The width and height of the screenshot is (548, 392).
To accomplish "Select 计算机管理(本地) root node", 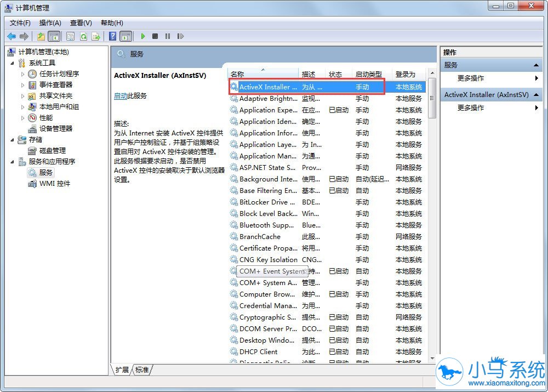I will click(x=44, y=52).
